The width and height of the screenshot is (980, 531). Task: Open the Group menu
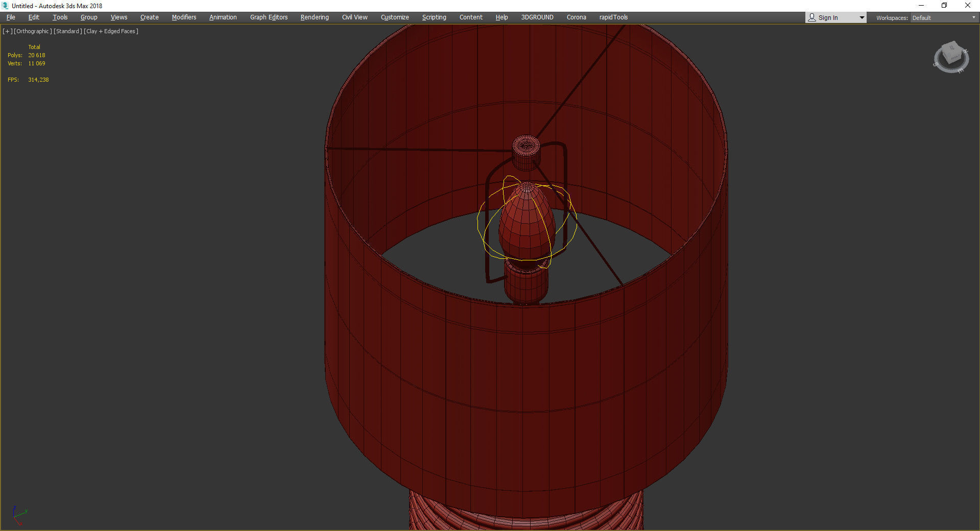(89, 17)
